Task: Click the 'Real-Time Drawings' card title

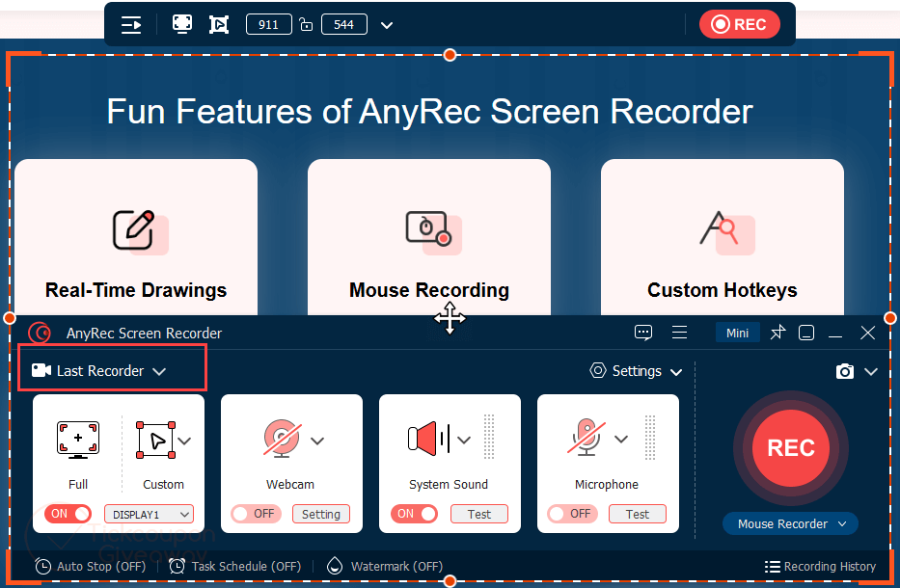Action: click(136, 290)
